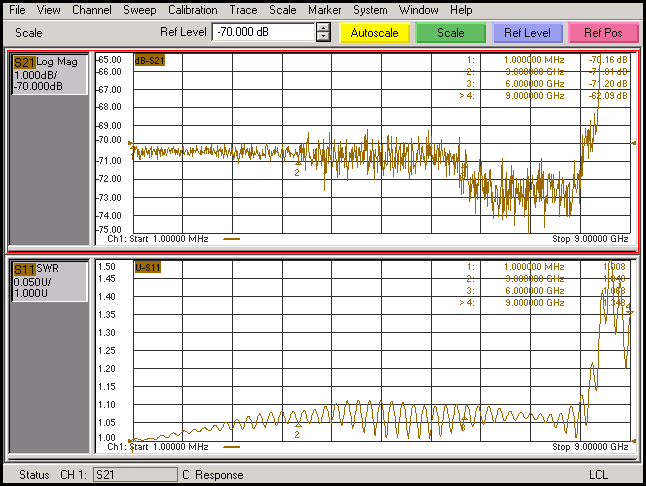The width and height of the screenshot is (646, 486).
Task: Open the Help menu
Action: [x=461, y=10]
